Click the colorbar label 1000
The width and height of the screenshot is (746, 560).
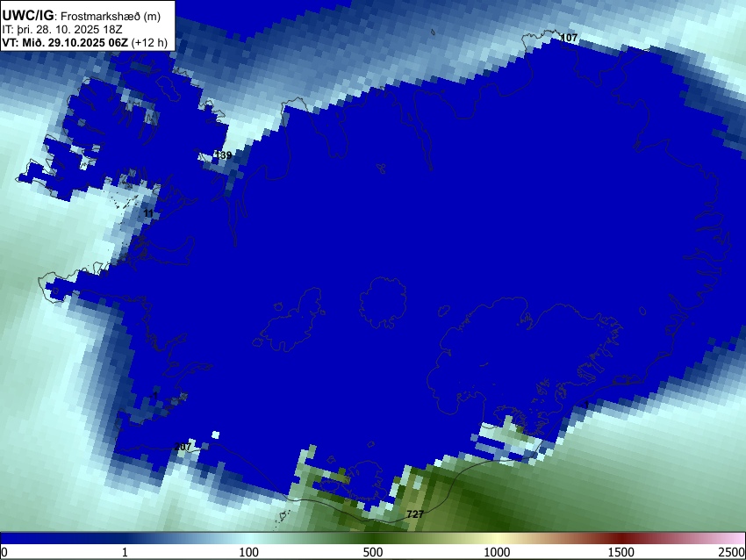[x=497, y=552]
